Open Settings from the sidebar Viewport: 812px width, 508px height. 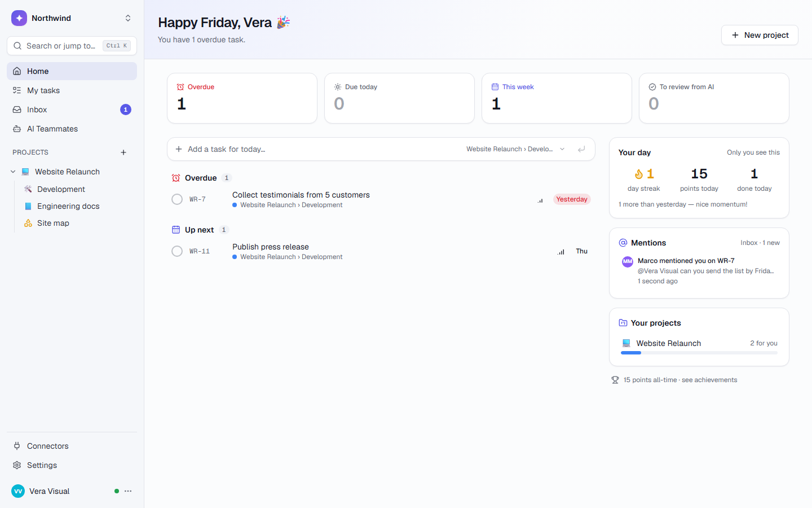click(x=72, y=465)
